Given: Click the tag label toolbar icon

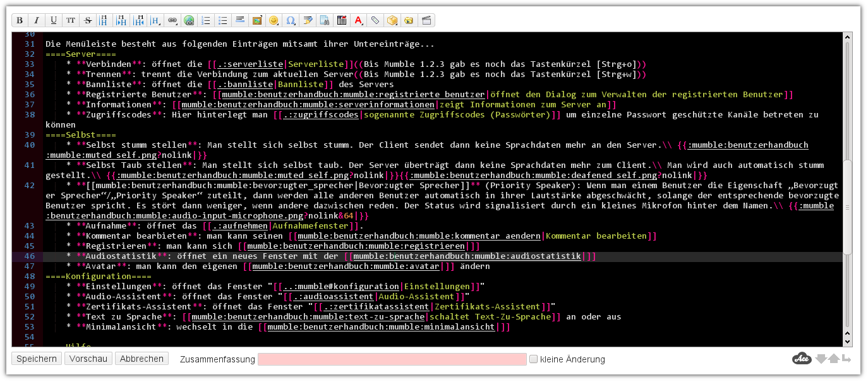Looking at the screenshot, I should [375, 20].
